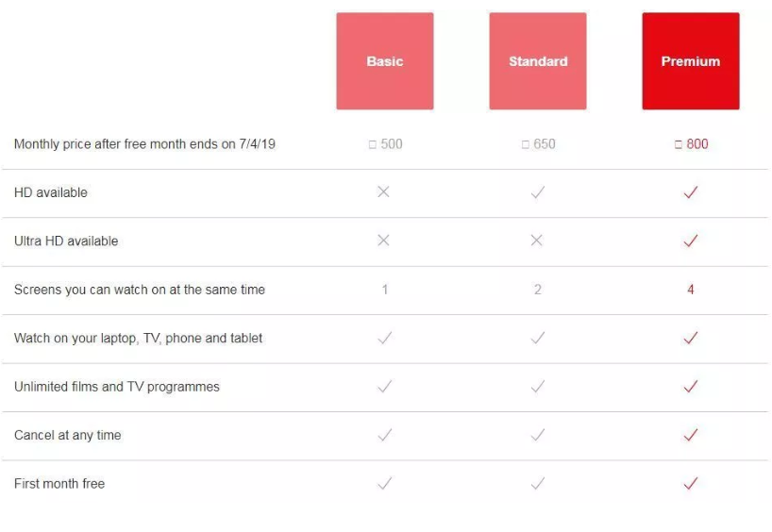Pick the Premium plan tile
The image size is (772, 532).
click(x=691, y=61)
